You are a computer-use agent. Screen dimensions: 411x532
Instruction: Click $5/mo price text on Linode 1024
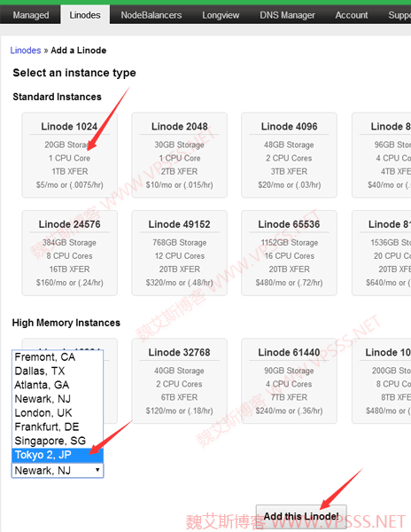pyautogui.click(x=69, y=185)
